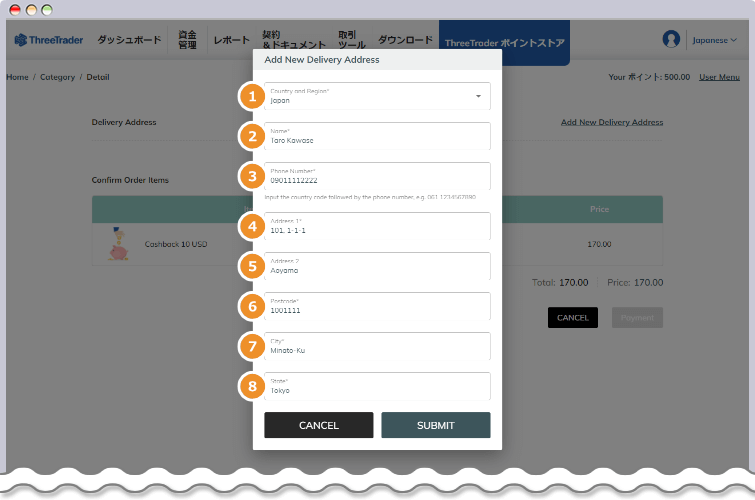
Task: Click the greyed Payment button
Action: click(637, 317)
